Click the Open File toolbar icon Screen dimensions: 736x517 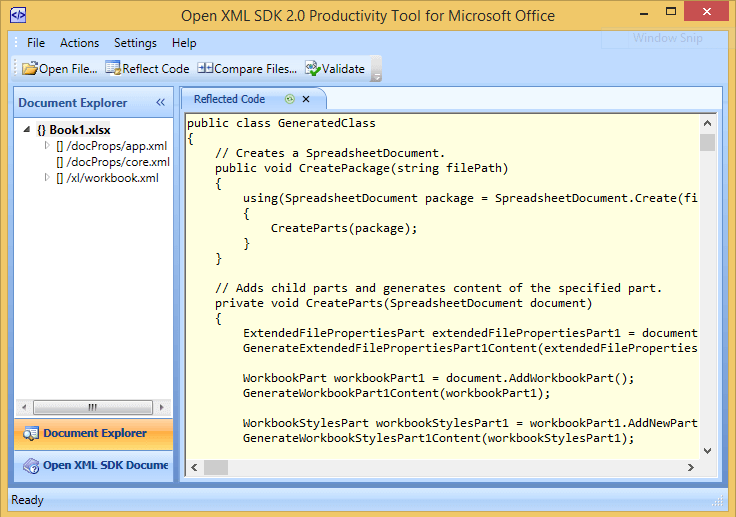point(30,69)
